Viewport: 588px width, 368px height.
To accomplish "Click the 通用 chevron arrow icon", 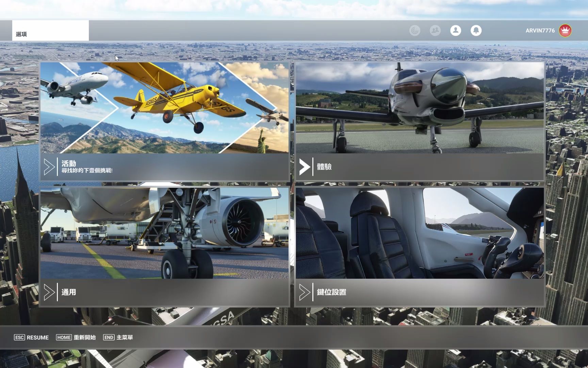I will pos(49,292).
